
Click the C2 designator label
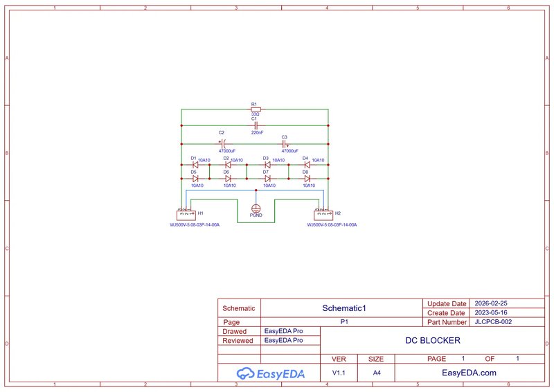(x=221, y=132)
